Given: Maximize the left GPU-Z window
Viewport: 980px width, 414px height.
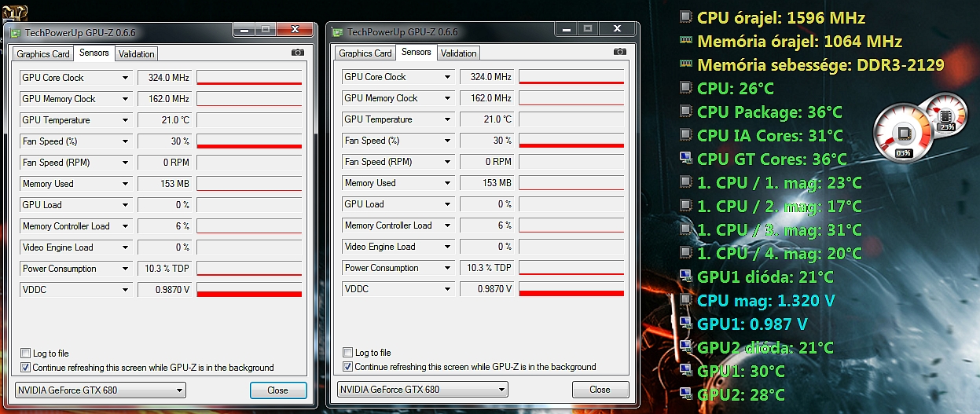Looking at the screenshot, I should [266, 30].
